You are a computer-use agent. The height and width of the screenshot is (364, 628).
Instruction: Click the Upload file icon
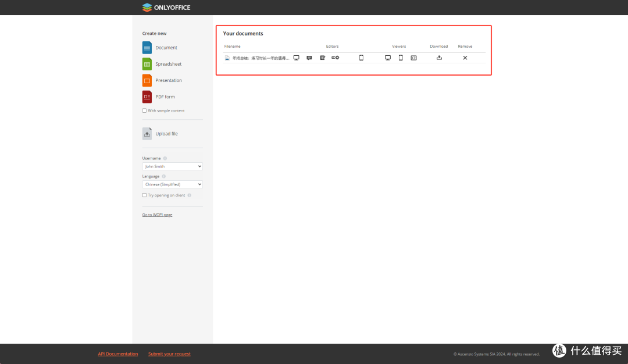click(x=147, y=134)
